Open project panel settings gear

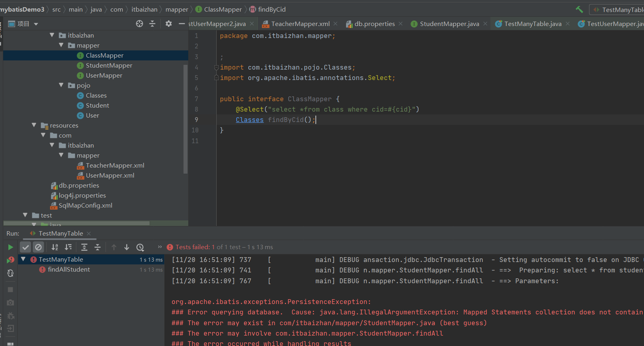[x=169, y=24]
